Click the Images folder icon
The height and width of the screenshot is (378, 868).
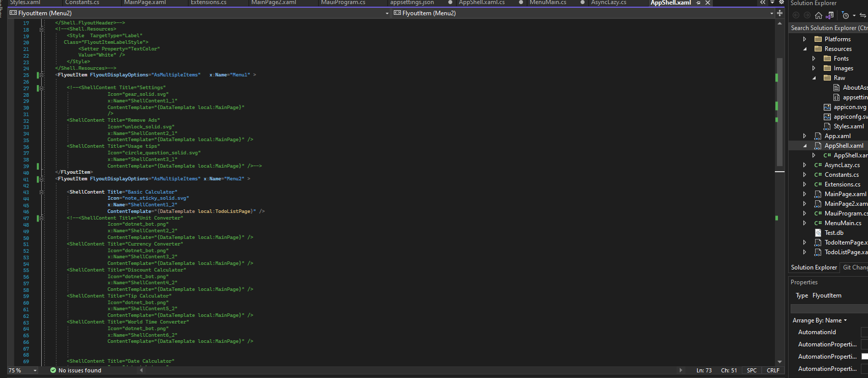click(x=827, y=68)
